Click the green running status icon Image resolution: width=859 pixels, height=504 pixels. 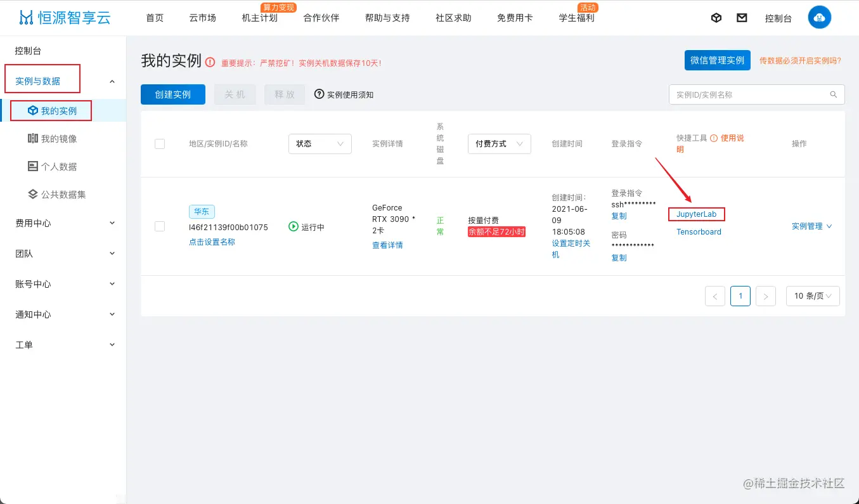pyautogui.click(x=294, y=226)
